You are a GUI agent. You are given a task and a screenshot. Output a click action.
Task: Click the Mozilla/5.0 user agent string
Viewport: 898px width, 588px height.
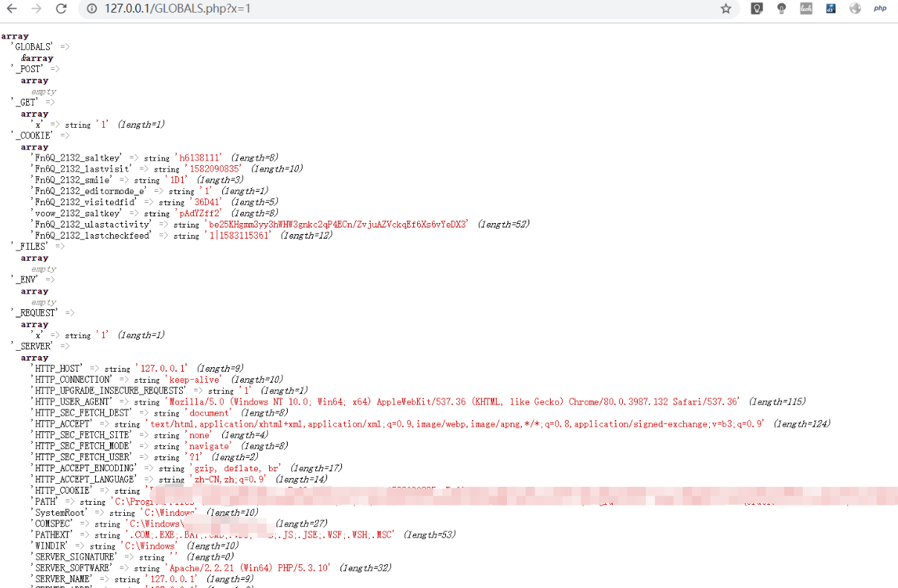[453, 402]
